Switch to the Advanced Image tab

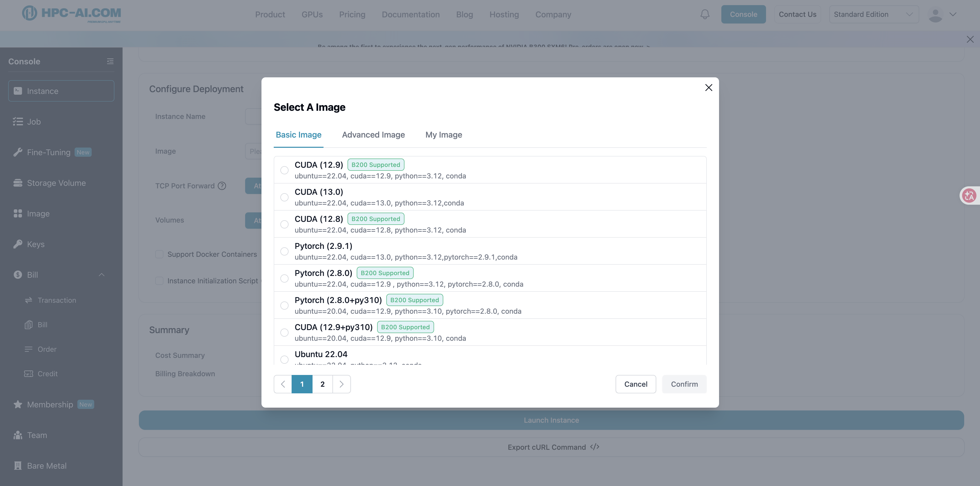pyautogui.click(x=373, y=135)
